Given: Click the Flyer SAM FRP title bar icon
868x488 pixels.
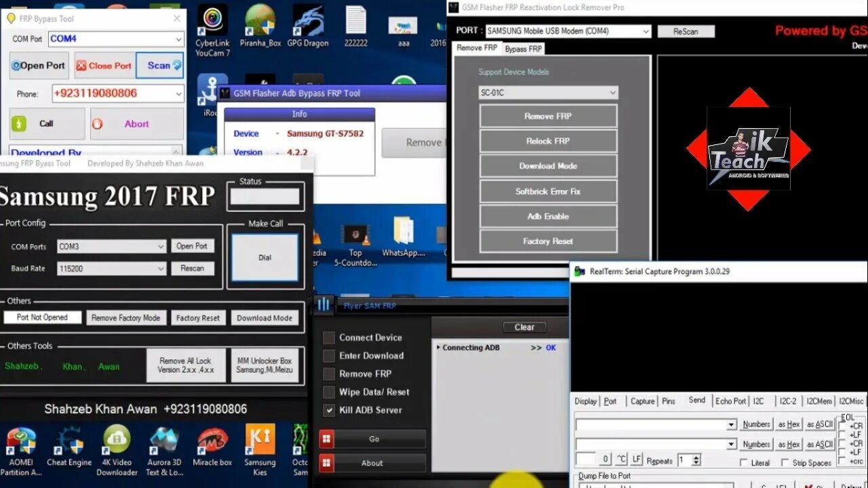Looking at the screenshot, I should pos(324,305).
